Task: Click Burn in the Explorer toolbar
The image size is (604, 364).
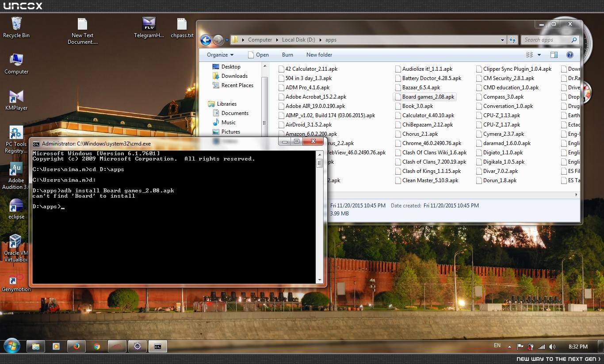Action: click(x=287, y=55)
